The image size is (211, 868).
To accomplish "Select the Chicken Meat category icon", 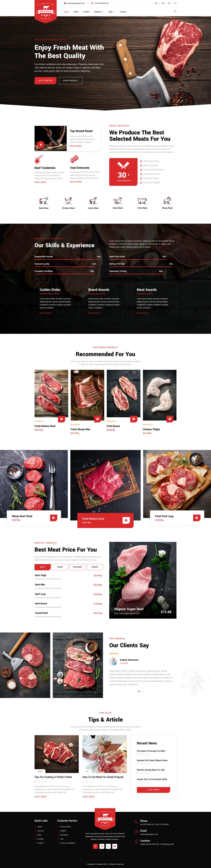I will 68,200.
